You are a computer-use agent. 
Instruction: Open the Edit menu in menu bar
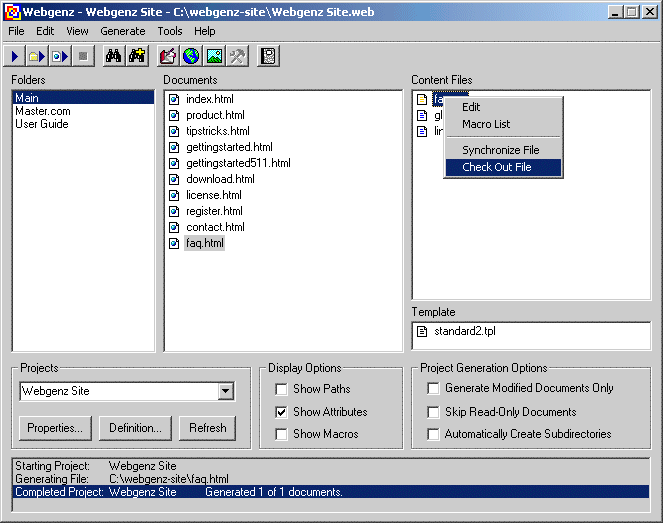pos(45,31)
